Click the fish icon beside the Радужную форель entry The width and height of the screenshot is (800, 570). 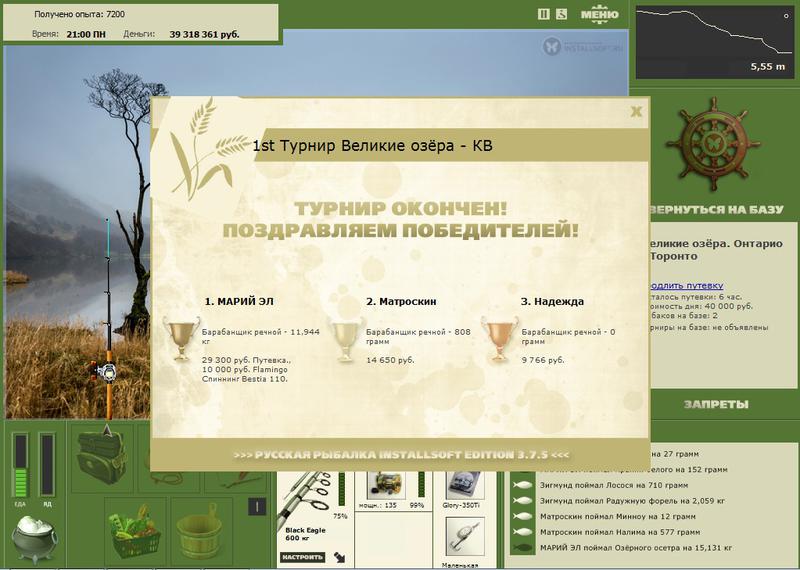point(523,501)
